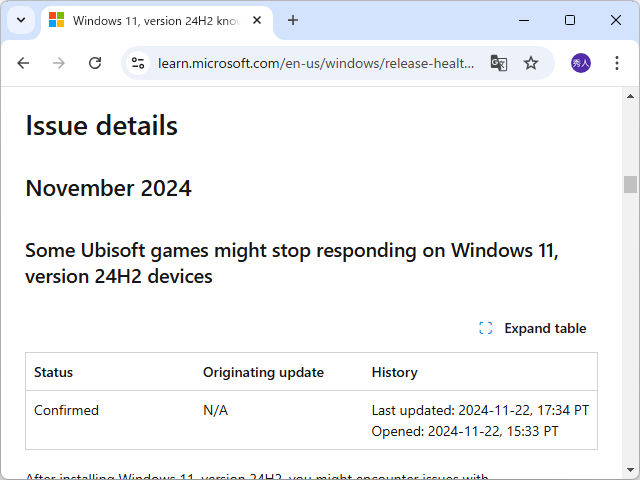
Task: Click the page scrollbar thumb
Action: click(630, 184)
